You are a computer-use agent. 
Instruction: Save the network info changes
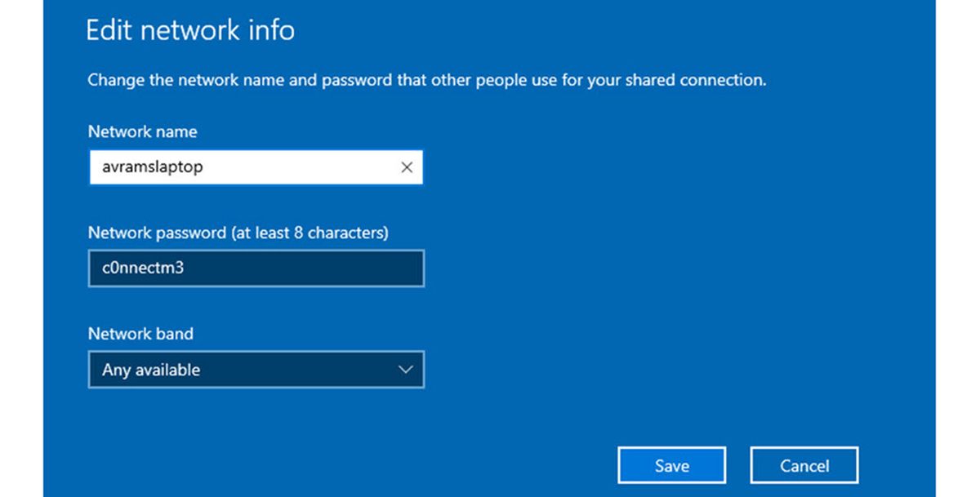(671, 464)
